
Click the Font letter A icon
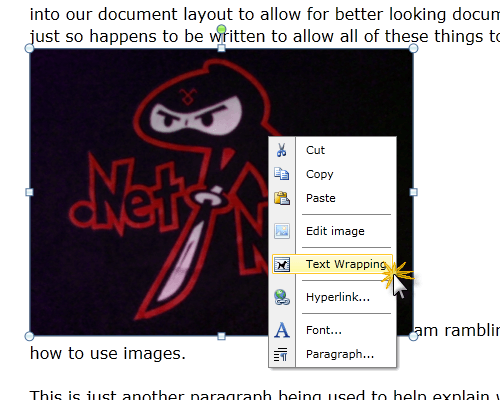[x=282, y=330]
